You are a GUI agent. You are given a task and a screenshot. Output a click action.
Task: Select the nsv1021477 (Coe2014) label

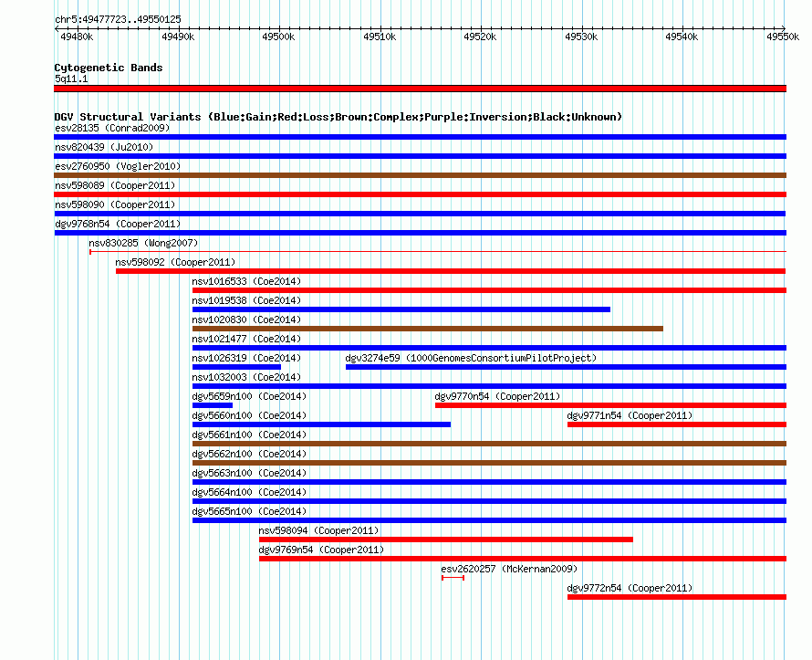(246, 339)
